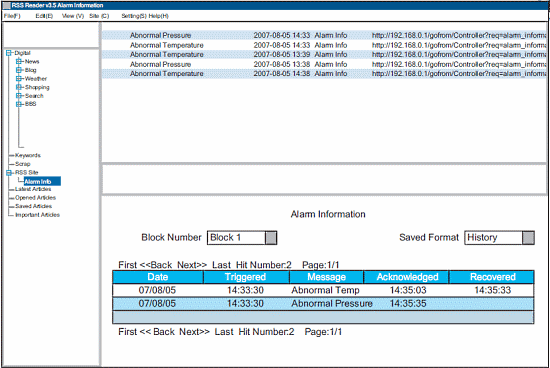Click Next>> link above alarm table
The image size is (550, 368).
click(x=192, y=265)
